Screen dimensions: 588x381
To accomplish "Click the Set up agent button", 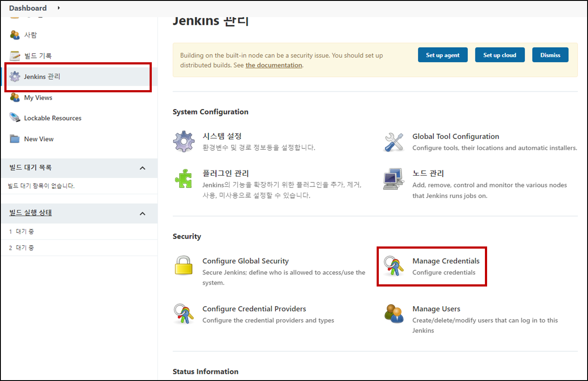I will (443, 55).
